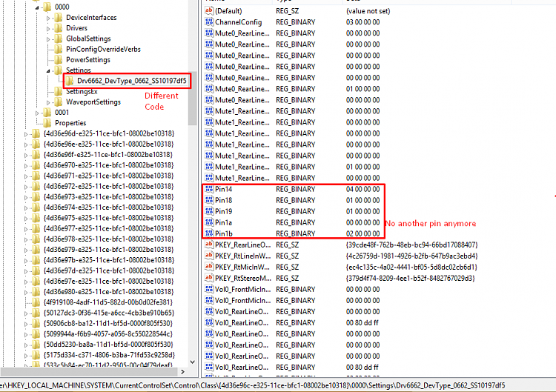Click the REG_SZ type of (Default)
Image resolution: width=556 pixels, height=392 pixels.
coord(287,11)
